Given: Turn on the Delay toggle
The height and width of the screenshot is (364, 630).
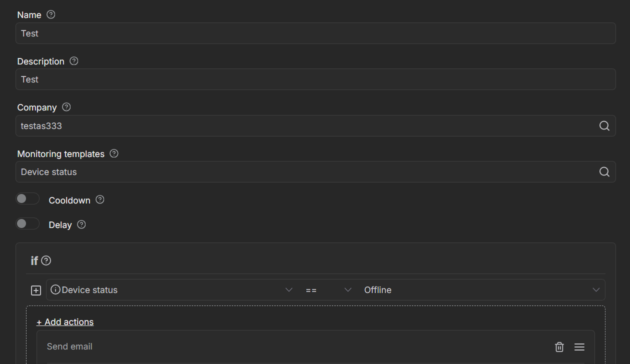Looking at the screenshot, I should (28, 224).
